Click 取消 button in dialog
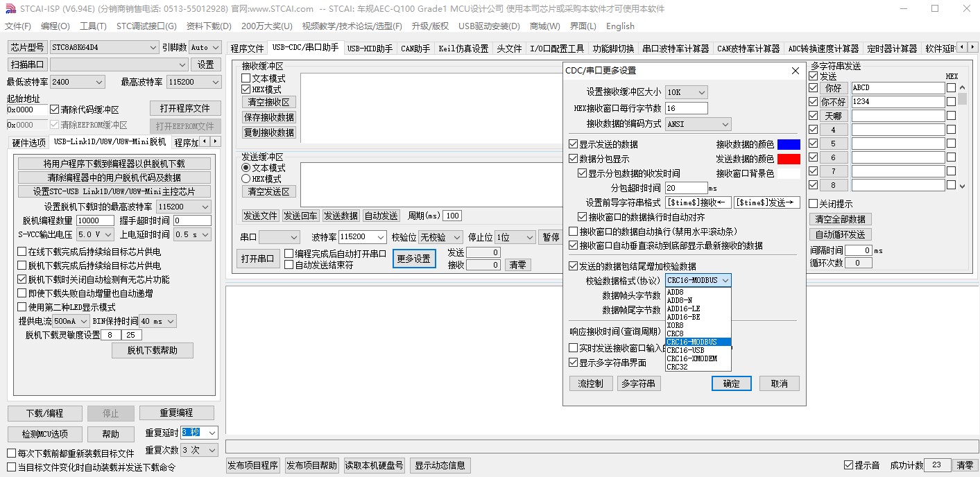980x477 pixels. click(780, 383)
